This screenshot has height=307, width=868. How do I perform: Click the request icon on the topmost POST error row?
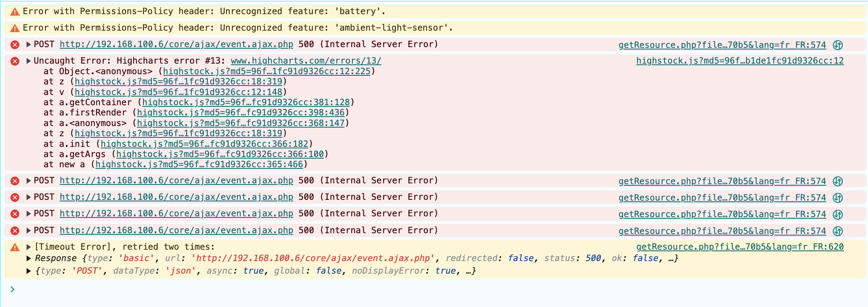pos(837,45)
